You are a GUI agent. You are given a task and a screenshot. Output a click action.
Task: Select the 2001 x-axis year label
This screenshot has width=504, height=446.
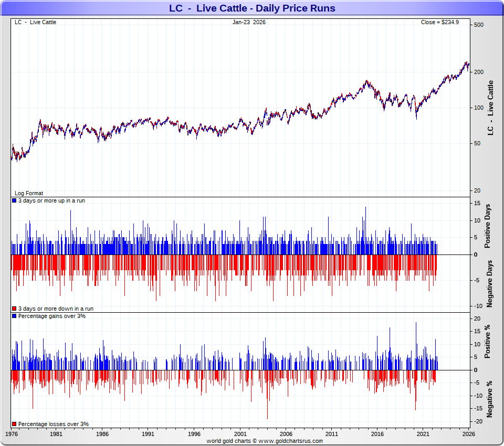click(x=240, y=434)
